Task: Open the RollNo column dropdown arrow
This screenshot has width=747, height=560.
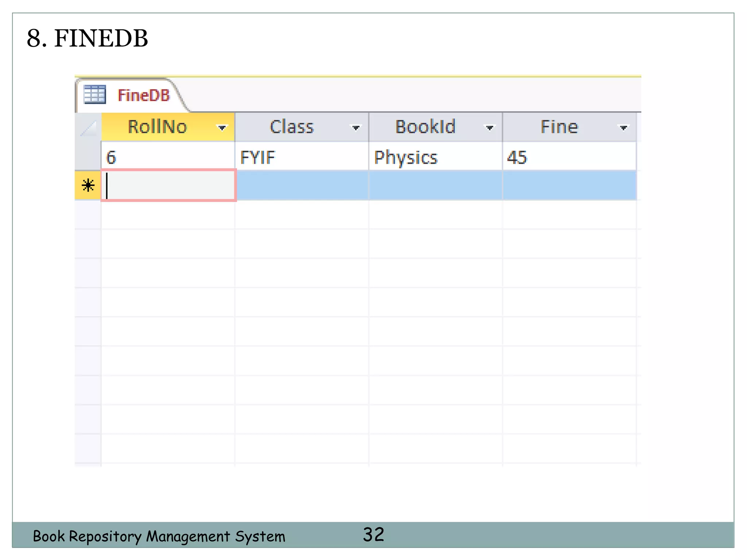Action: pos(221,128)
